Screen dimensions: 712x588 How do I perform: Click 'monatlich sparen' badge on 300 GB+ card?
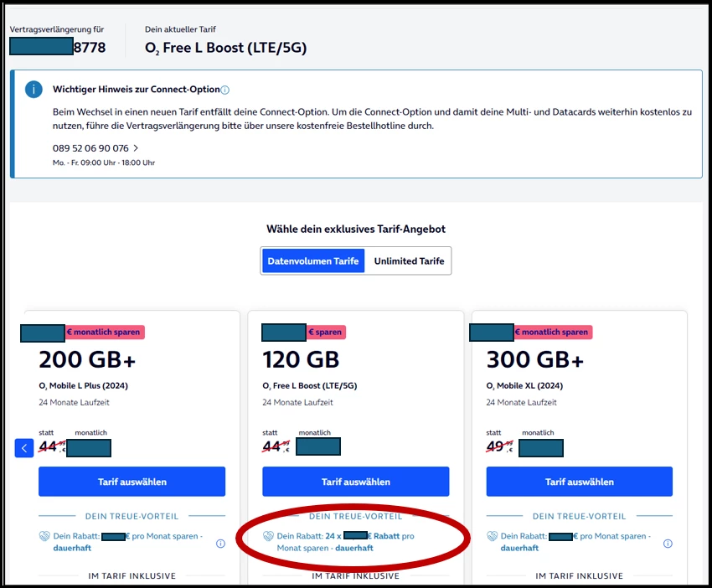[x=553, y=333]
